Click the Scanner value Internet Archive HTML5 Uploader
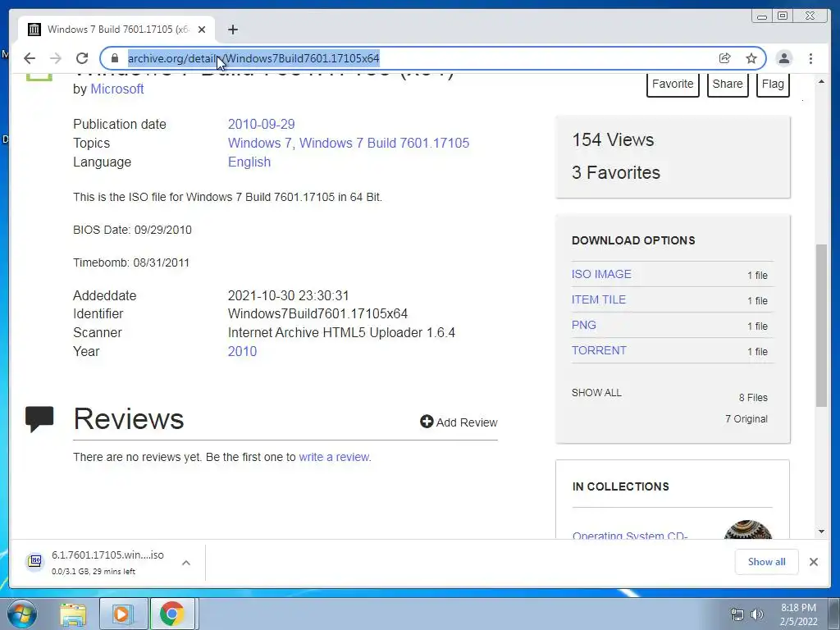The height and width of the screenshot is (630, 840). [341, 333]
